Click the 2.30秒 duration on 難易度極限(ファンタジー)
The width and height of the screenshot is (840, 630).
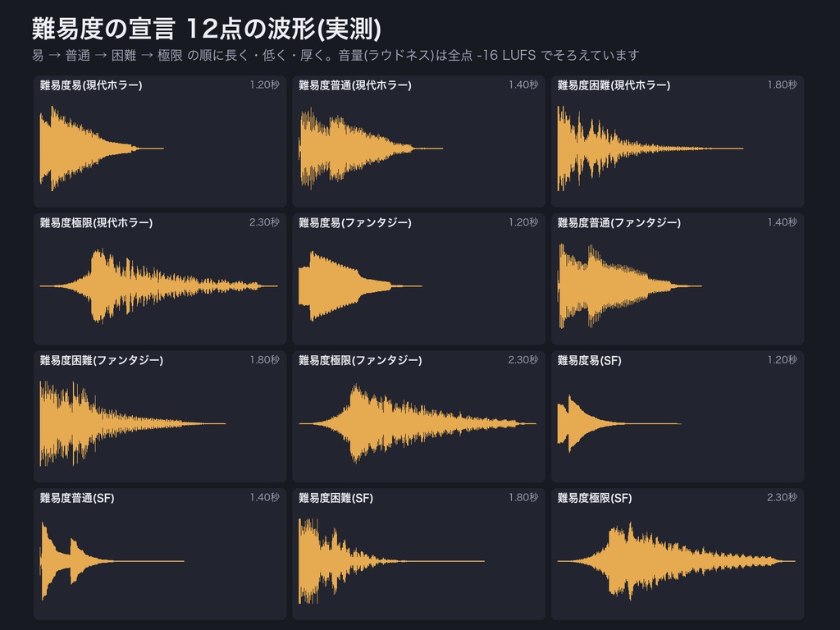click(x=523, y=360)
